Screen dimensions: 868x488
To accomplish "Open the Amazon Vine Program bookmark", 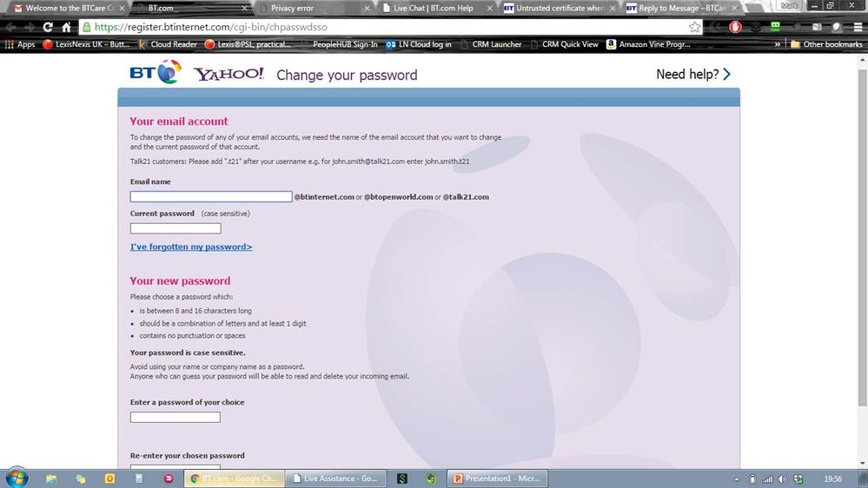I will click(x=648, y=44).
